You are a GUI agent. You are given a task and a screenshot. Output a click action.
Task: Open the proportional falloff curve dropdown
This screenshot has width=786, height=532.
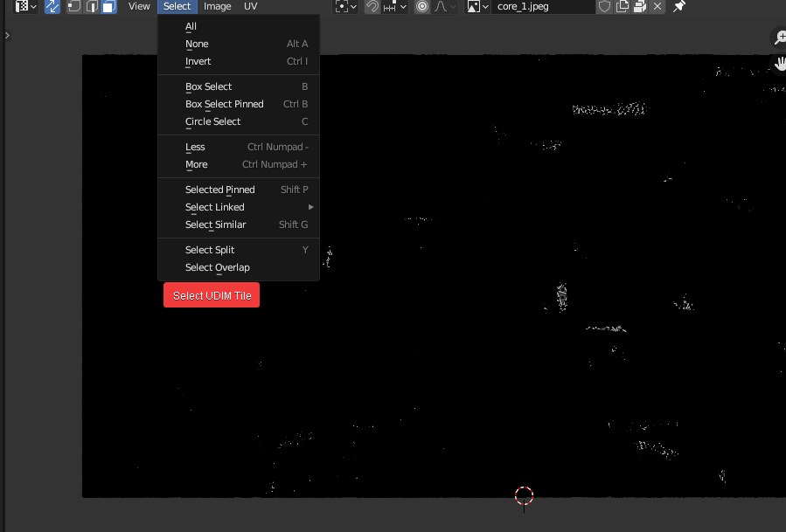pos(445,6)
